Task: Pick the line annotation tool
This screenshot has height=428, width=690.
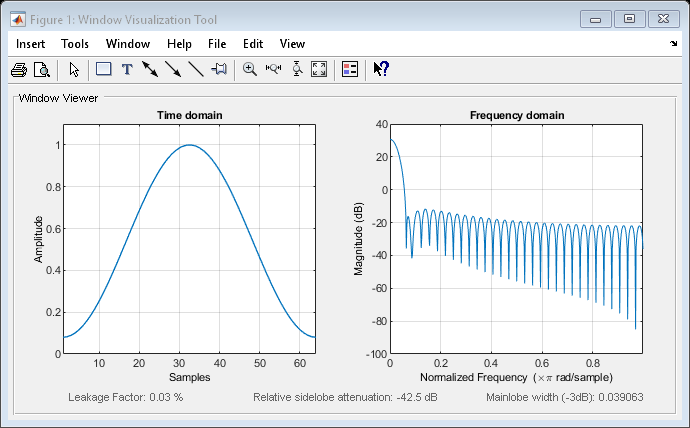Action: 196,69
